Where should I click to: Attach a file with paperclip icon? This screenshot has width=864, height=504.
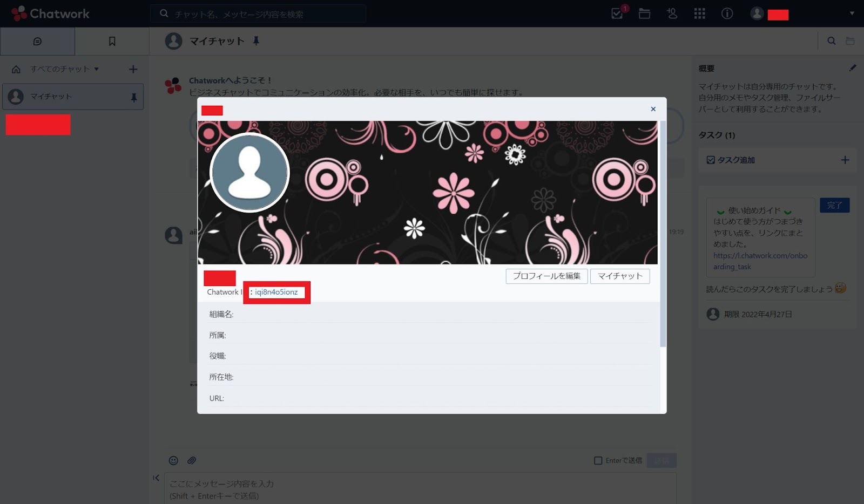(x=192, y=460)
